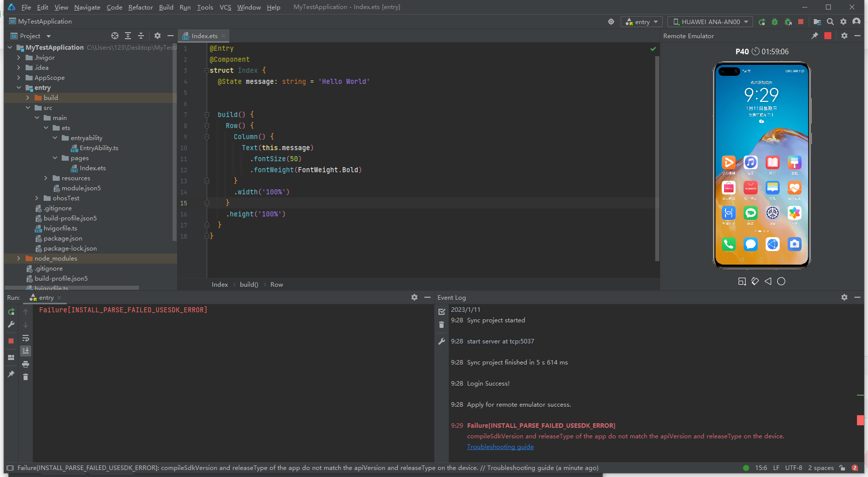Click Project panel horizontal scrollbar
The width and height of the screenshot is (868, 477).
click(71, 288)
